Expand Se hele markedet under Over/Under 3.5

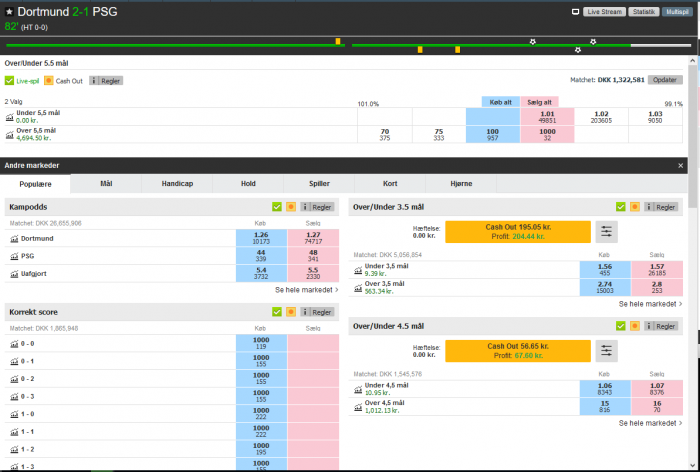click(650, 304)
